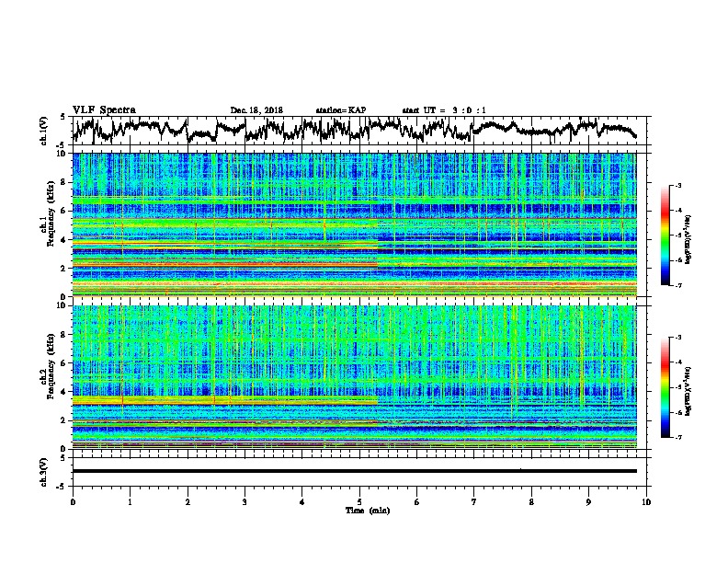Click time axis tick label "5"
This screenshot has width=728, height=563.
point(359,502)
